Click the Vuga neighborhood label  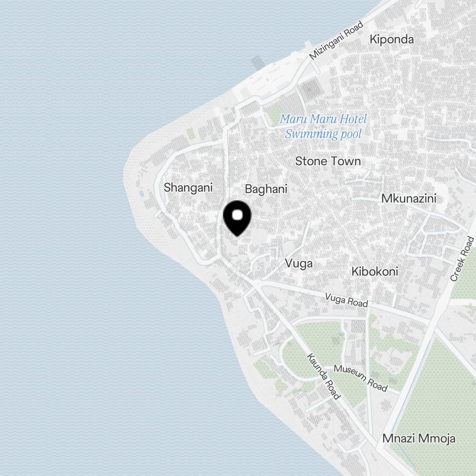click(299, 264)
